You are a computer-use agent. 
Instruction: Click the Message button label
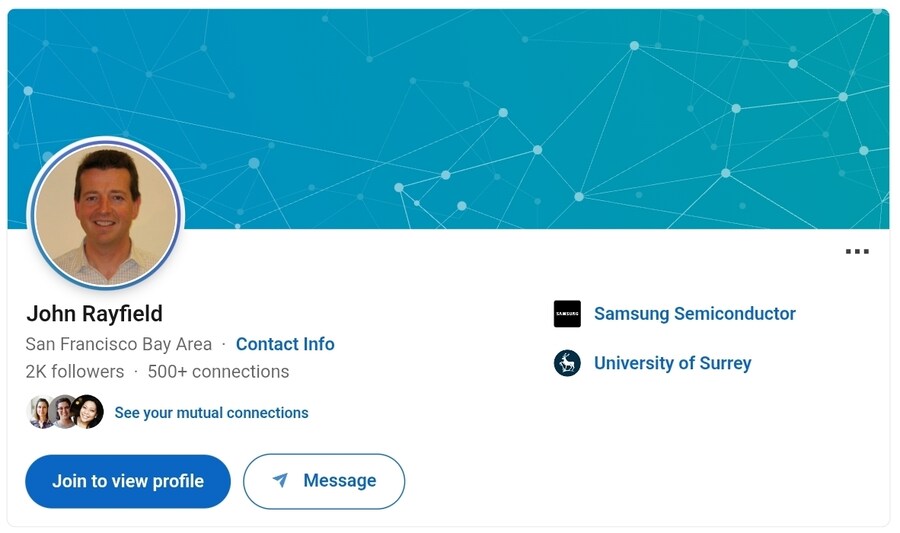pos(340,481)
